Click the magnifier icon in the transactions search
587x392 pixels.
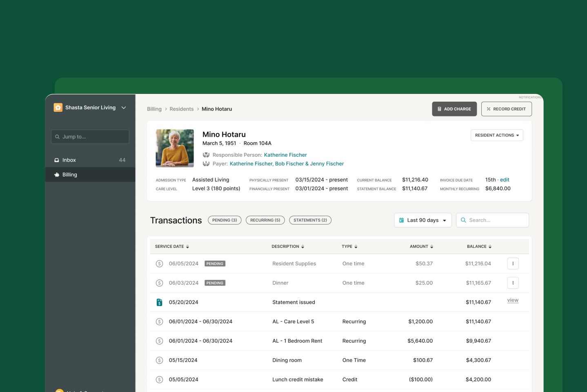(463, 220)
